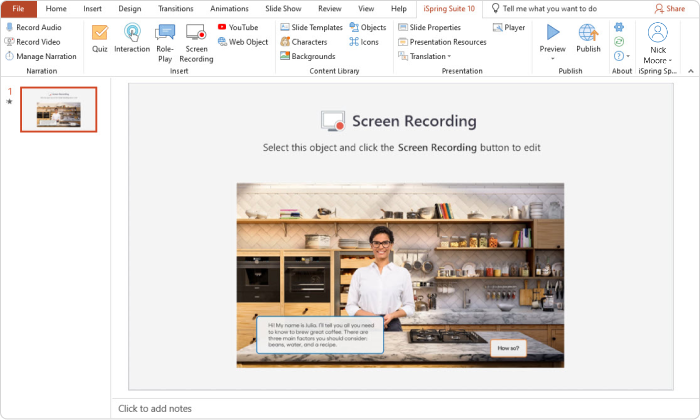Insert a Web Object
Screen dimensions: 700x420
pos(243,42)
